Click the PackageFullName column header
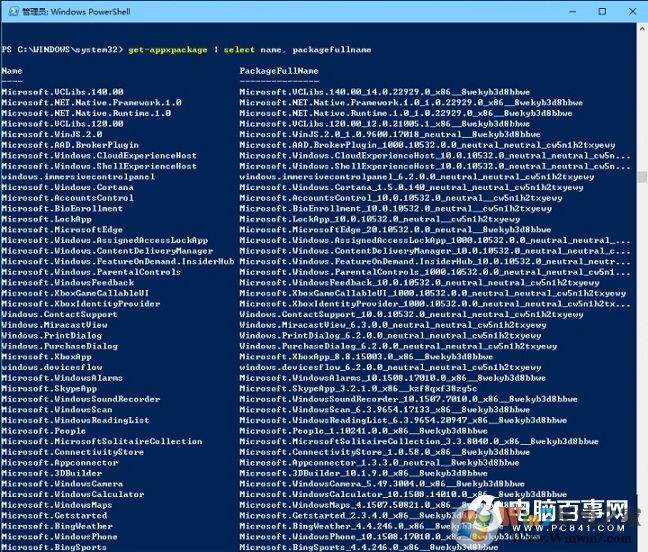648x552 pixels. [x=279, y=71]
